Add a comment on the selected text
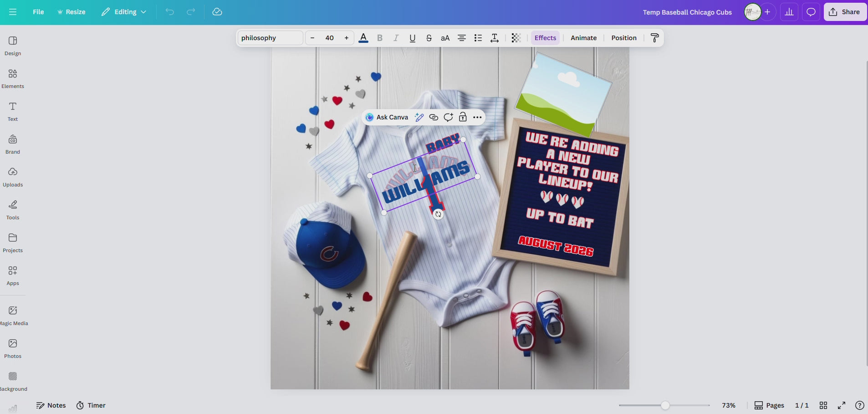The height and width of the screenshot is (414, 868). point(448,117)
